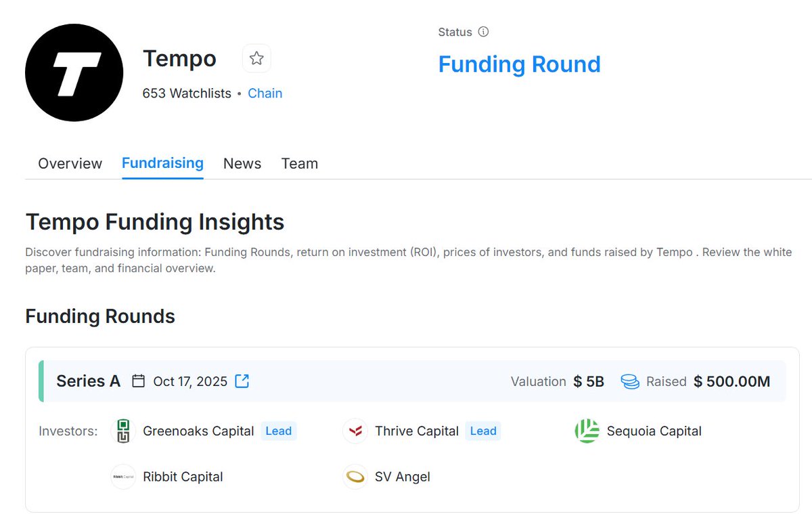Click the Series A round header
Viewport: 812px width, 514px height.
tap(89, 381)
